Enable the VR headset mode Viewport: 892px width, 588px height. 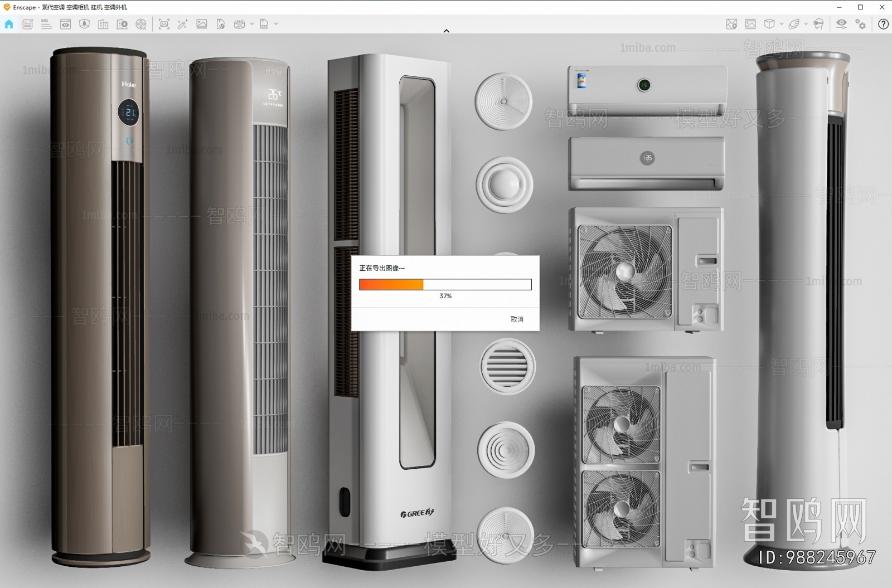coord(818,24)
